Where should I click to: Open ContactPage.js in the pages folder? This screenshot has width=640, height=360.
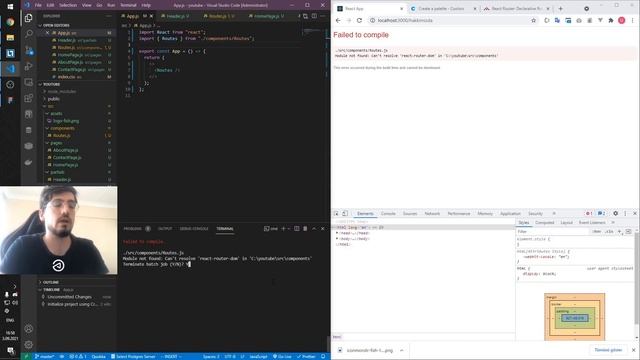click(x=67, y=158)
